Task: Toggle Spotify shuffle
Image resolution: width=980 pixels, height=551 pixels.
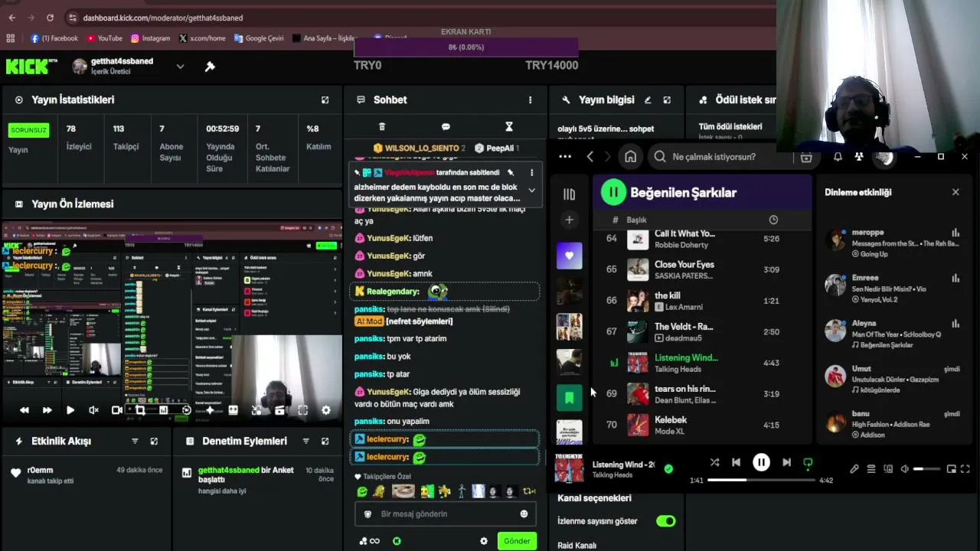Action: tap(714, 462)
